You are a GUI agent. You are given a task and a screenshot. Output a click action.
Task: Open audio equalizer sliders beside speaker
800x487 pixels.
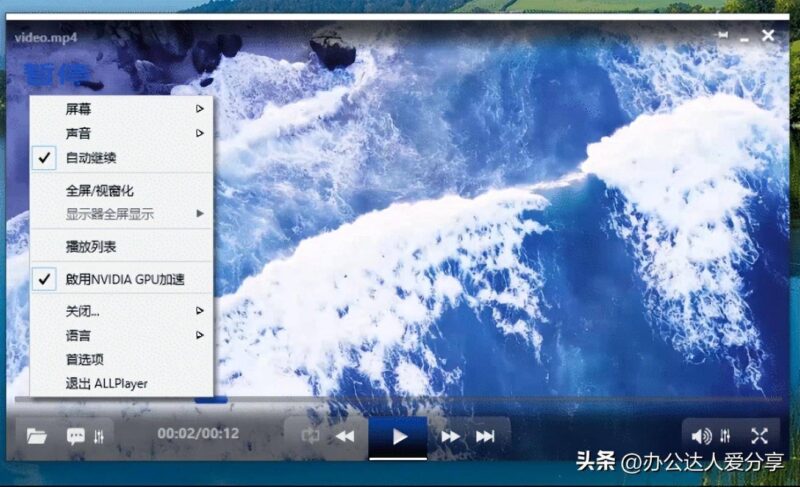tap(725, 436)
